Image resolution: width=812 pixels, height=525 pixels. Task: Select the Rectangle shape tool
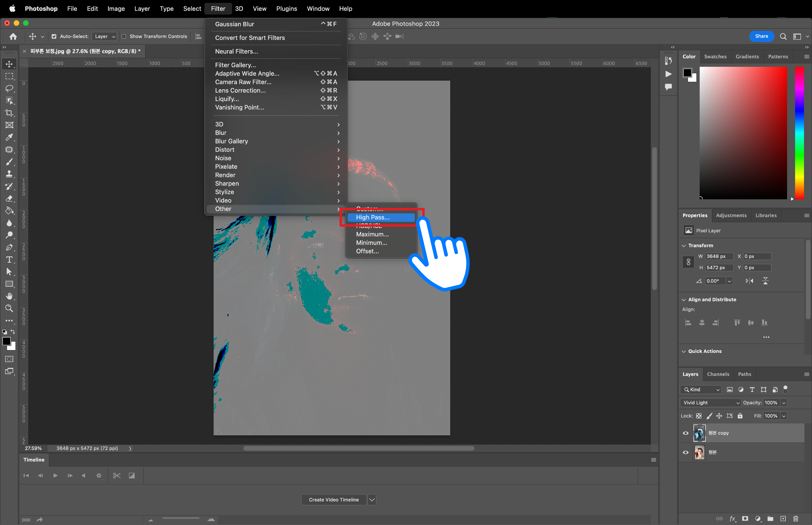[x=9, y=284]
